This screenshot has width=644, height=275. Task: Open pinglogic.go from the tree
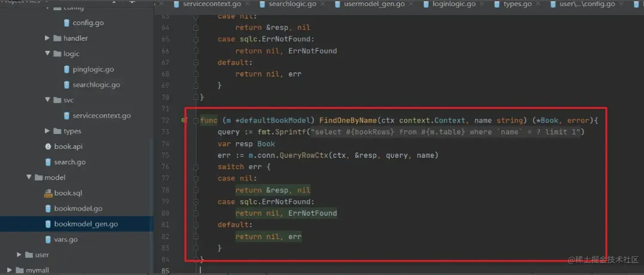pos(93,69)
